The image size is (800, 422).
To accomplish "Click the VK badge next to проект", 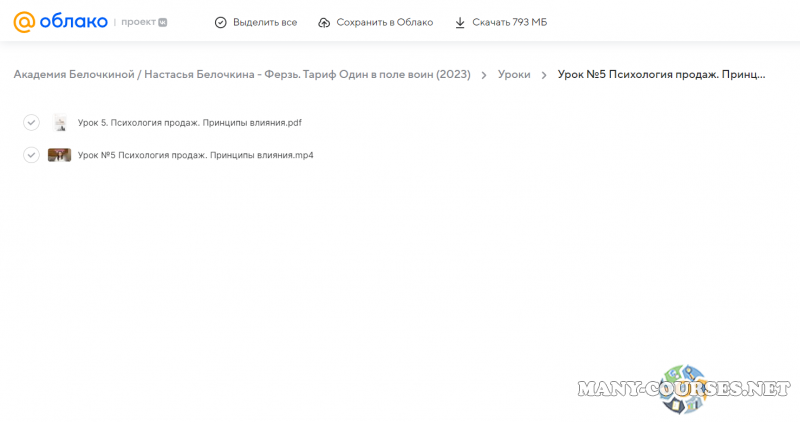I will click(163, 22).
